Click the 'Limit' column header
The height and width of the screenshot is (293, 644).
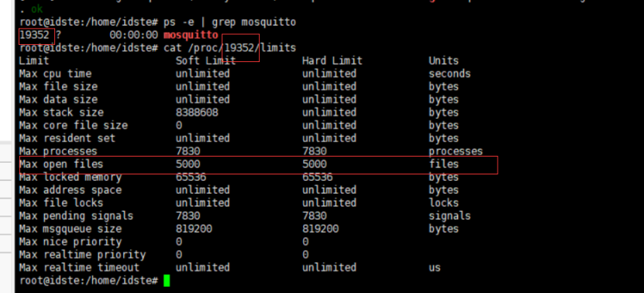pyautogui.click(x=34, y=60)
